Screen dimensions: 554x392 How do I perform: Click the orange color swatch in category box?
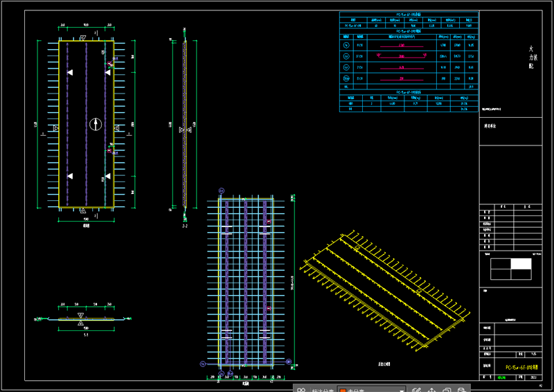(x=343, y=390)
